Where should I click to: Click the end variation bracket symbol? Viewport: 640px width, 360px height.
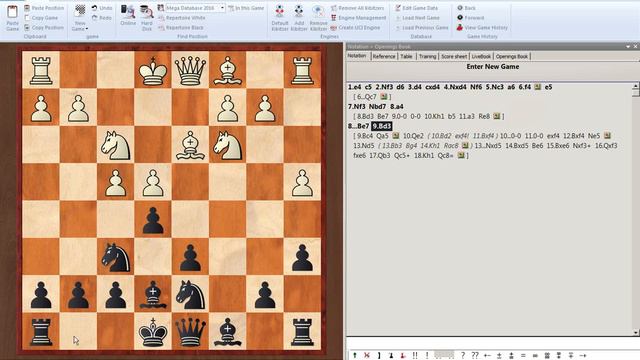tap(379, 356)
